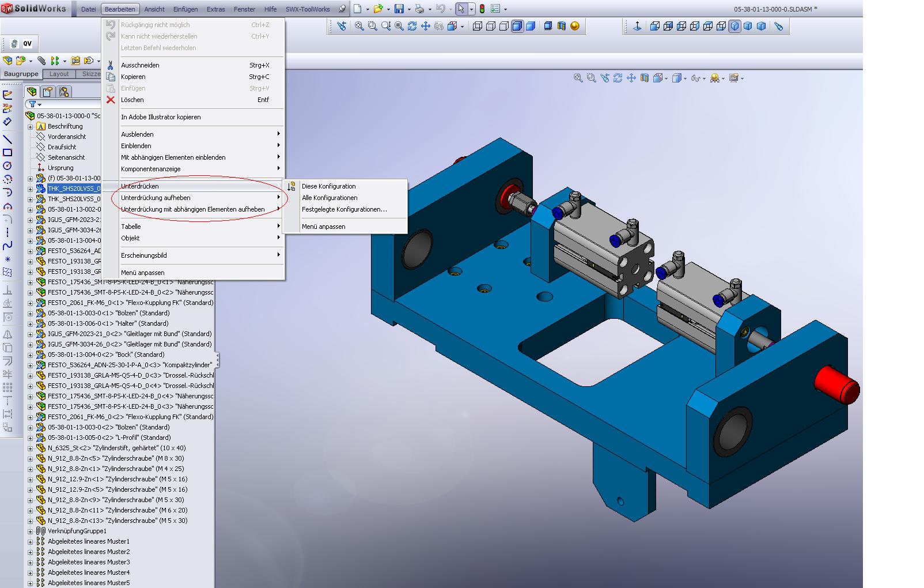
Task: Click the heads-up Zoom to Area icon
Action: [591, 78]
